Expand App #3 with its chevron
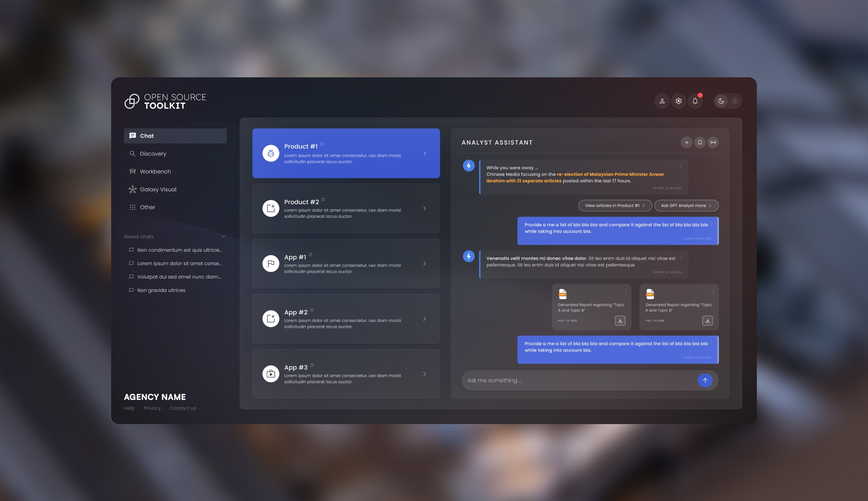Image resolution: width=868 pixels, height=501 pixels. [425, 374]
